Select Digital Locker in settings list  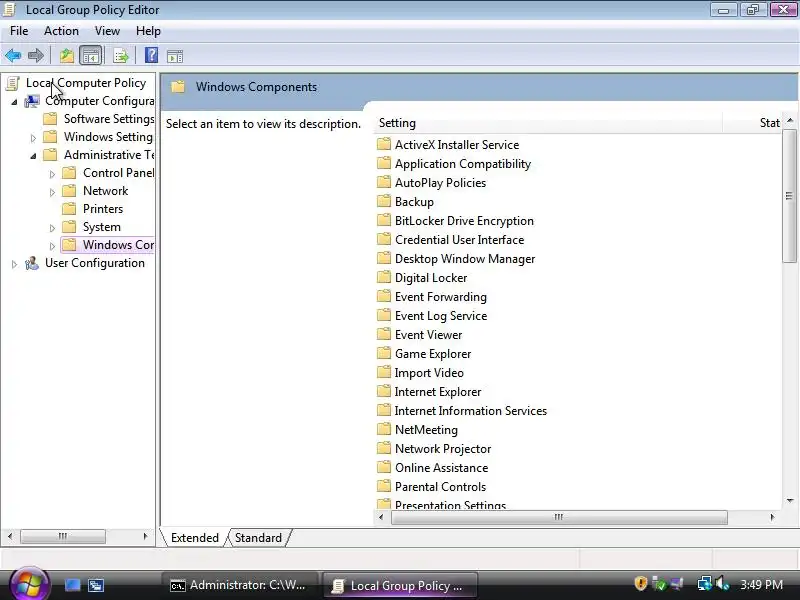tap(431, 278)
